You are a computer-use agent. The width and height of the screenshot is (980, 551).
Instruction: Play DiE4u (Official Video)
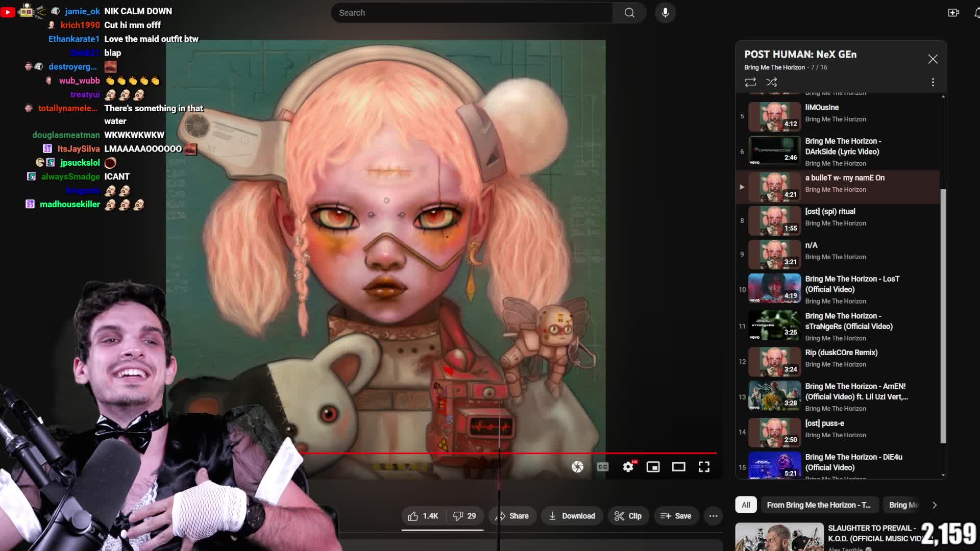click(839, 465)
